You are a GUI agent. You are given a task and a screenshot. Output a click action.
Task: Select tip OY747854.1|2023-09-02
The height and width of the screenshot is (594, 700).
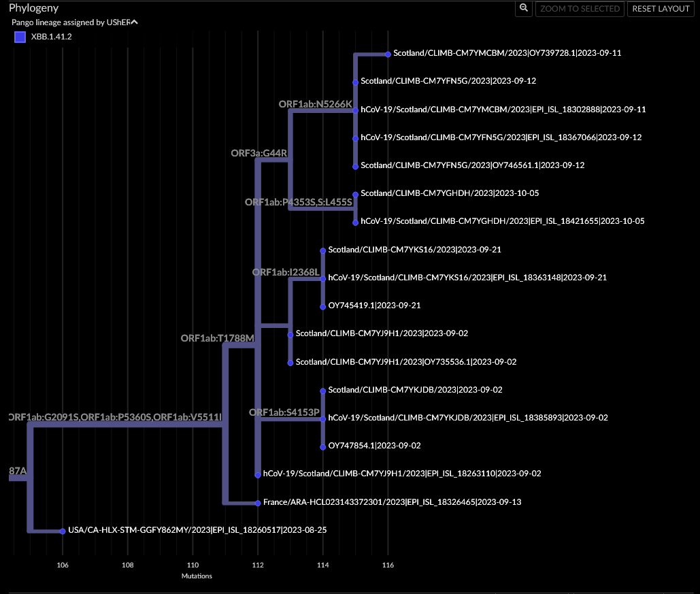(x=322, y=446)
